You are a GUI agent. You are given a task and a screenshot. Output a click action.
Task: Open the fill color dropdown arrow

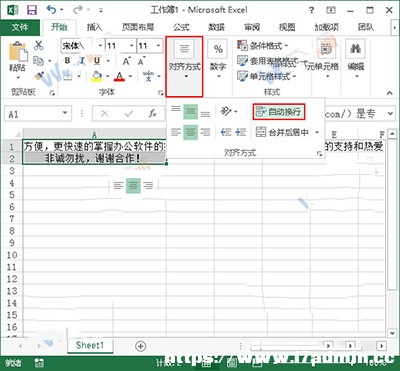click(107, 76)
